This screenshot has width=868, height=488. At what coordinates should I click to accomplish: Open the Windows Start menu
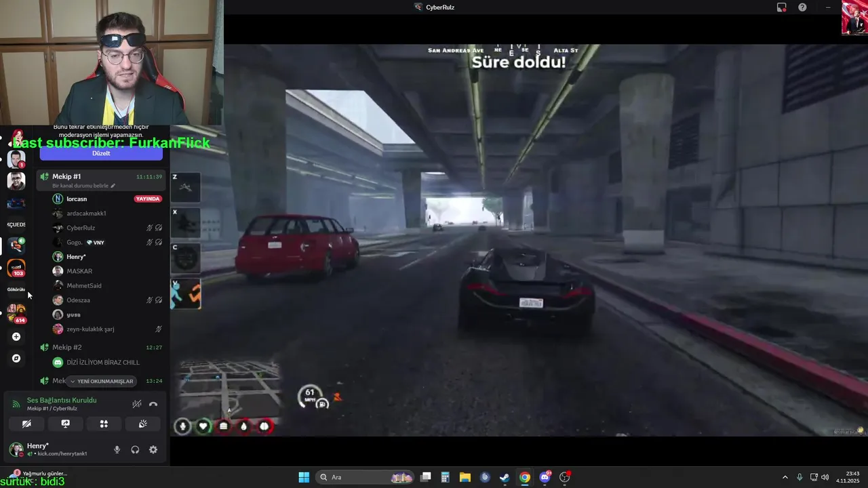[304, 477]
